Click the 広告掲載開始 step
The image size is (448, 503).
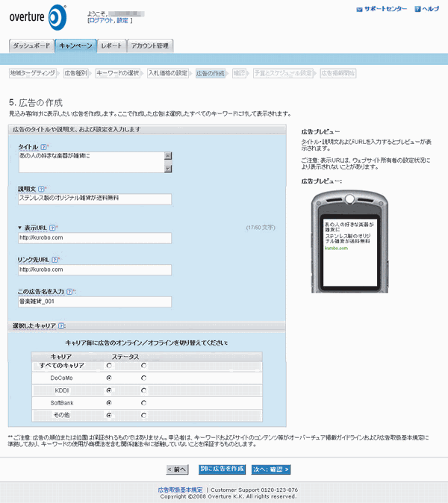coord(338,73)
